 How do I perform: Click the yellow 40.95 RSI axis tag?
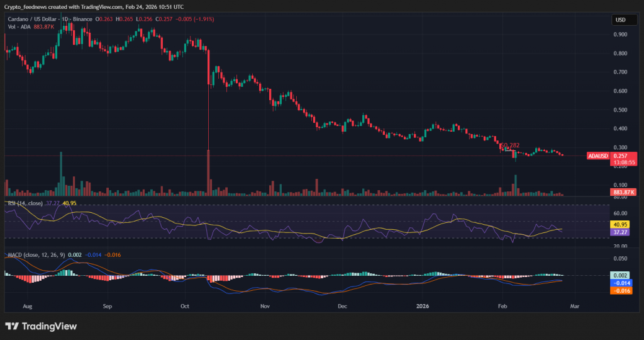click(619, 225)
